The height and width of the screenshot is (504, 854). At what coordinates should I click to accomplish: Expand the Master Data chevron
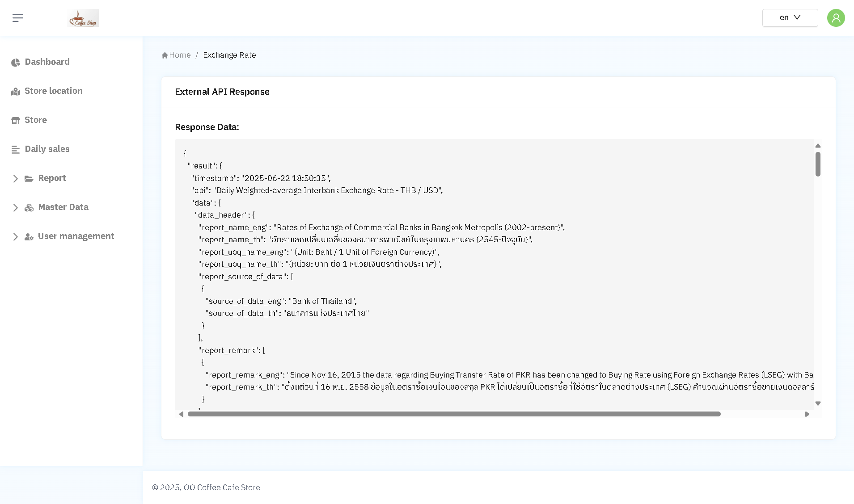(x=16, y=208)
